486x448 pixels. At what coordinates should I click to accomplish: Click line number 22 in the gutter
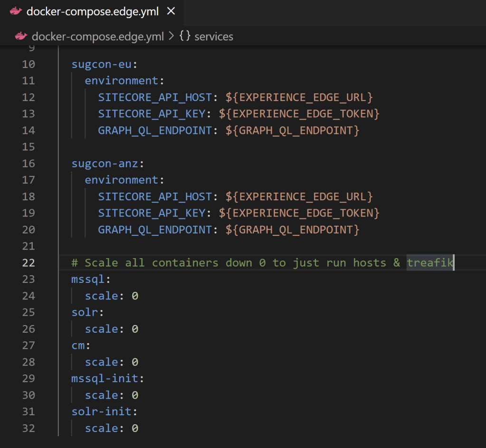(x=29, y=262)
